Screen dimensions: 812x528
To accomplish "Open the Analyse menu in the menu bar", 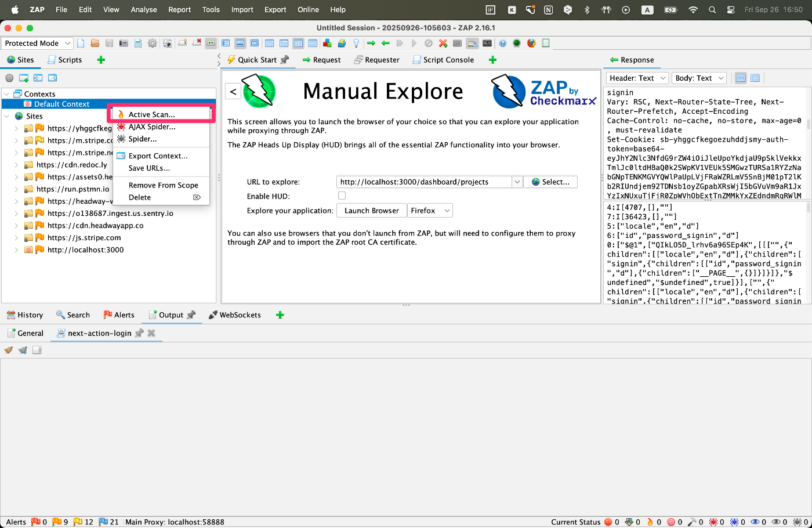I will (144, 9).
